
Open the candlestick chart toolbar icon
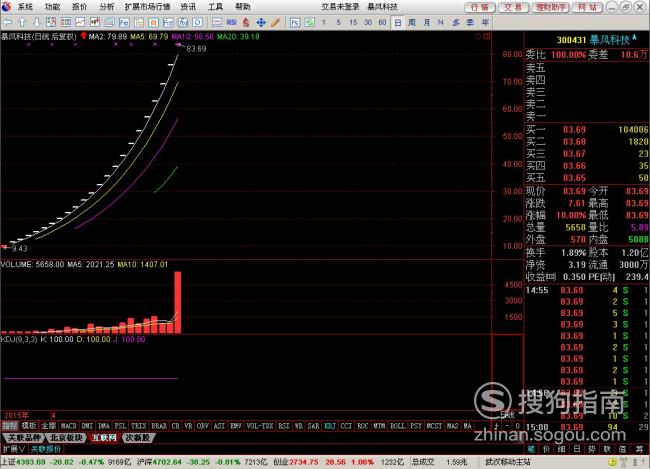(95, 22)
